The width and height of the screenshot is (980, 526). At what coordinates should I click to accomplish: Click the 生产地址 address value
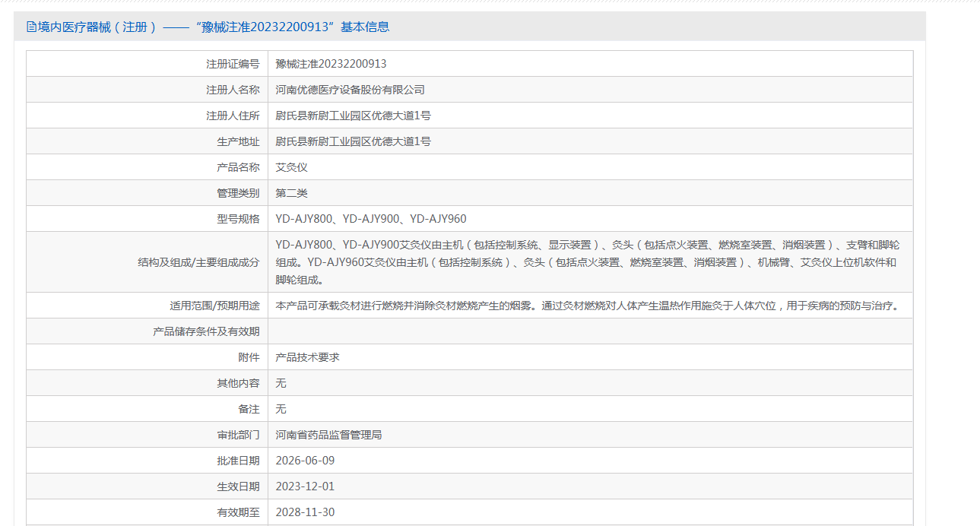(x=353, y=141)
